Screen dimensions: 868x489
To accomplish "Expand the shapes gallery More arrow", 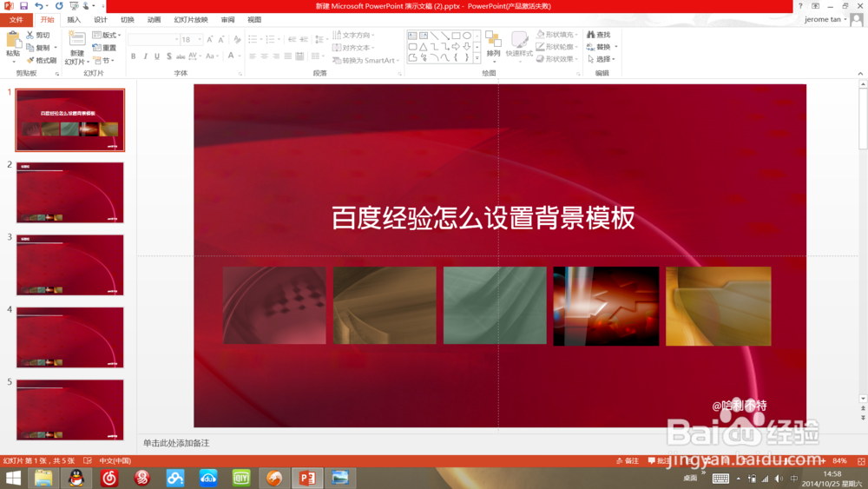I will (477, 57).
